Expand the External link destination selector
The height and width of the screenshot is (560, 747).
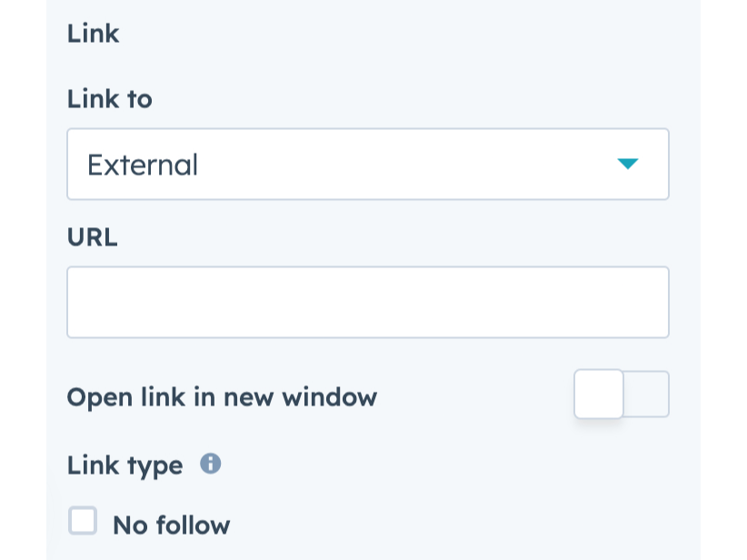367,164
